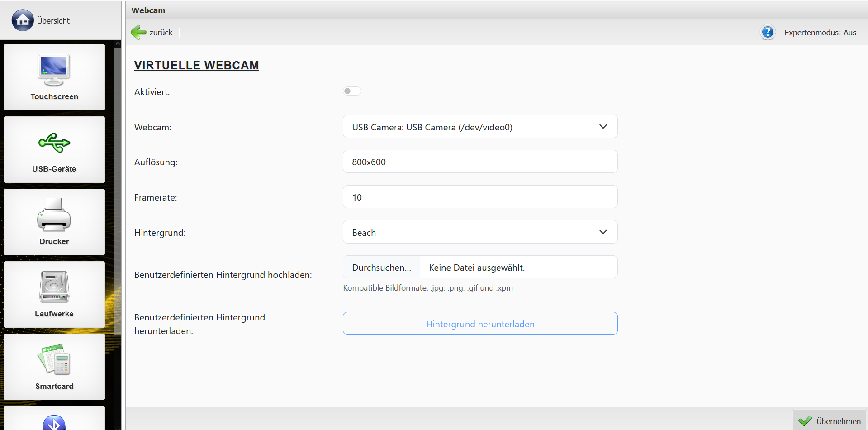Open the Webcam device dropdown

[x=480, y=127]
